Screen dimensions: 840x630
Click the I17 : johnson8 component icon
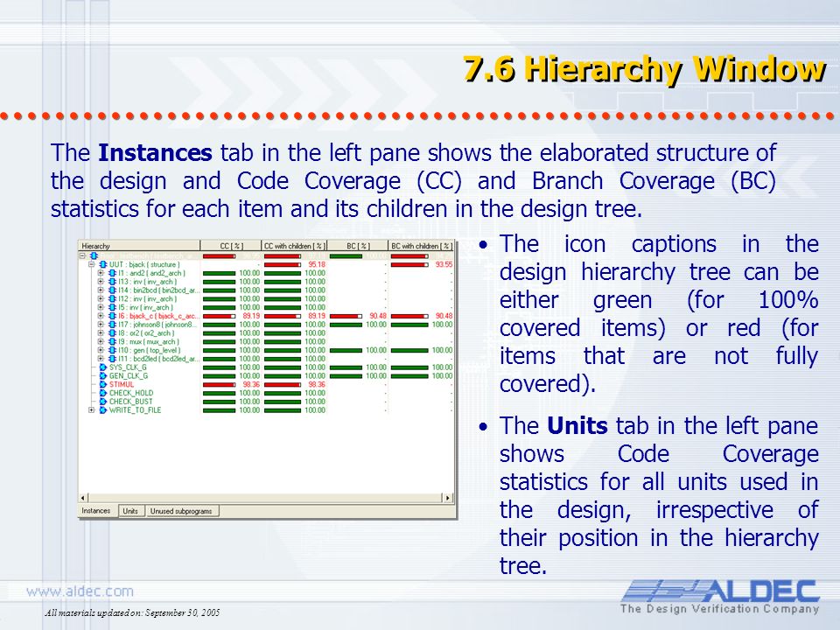[113, 325]
